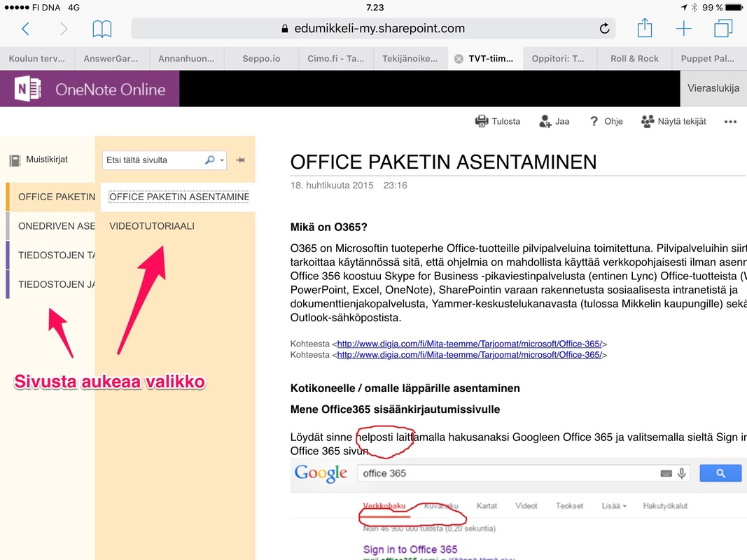Viewport: 747px width, 560px height.
Task: Open the first digia.com link
Action: 469,344
